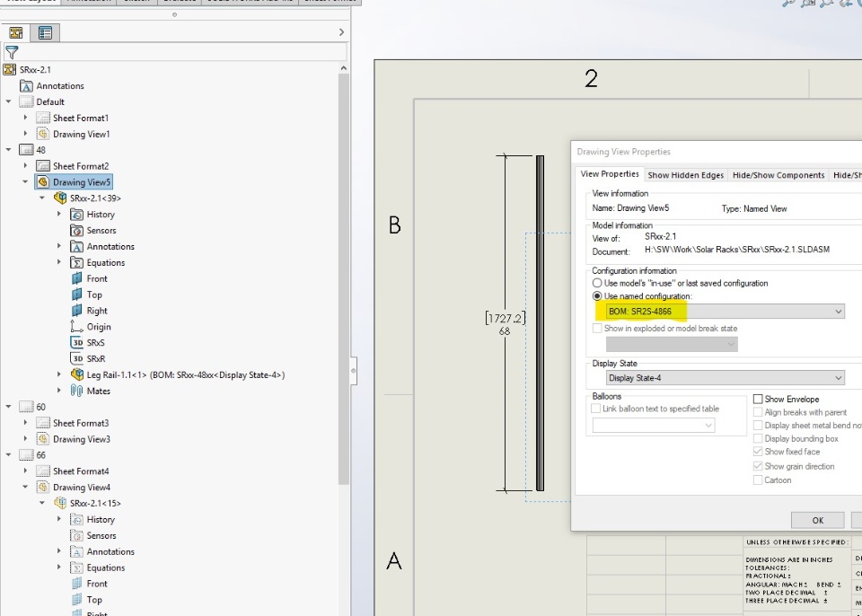Click the sheet 48 icon
Image resolution: width=862 pixels, height=616 pixels.
(26, 150)
